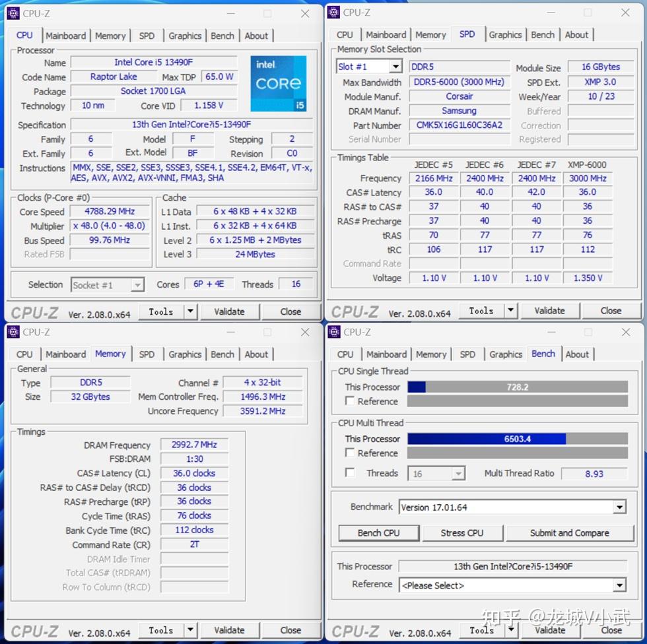Enable Reference checkbox under CPU Single Thread
647x644 pixels.
pyautogui.click(x=350, y=401)
